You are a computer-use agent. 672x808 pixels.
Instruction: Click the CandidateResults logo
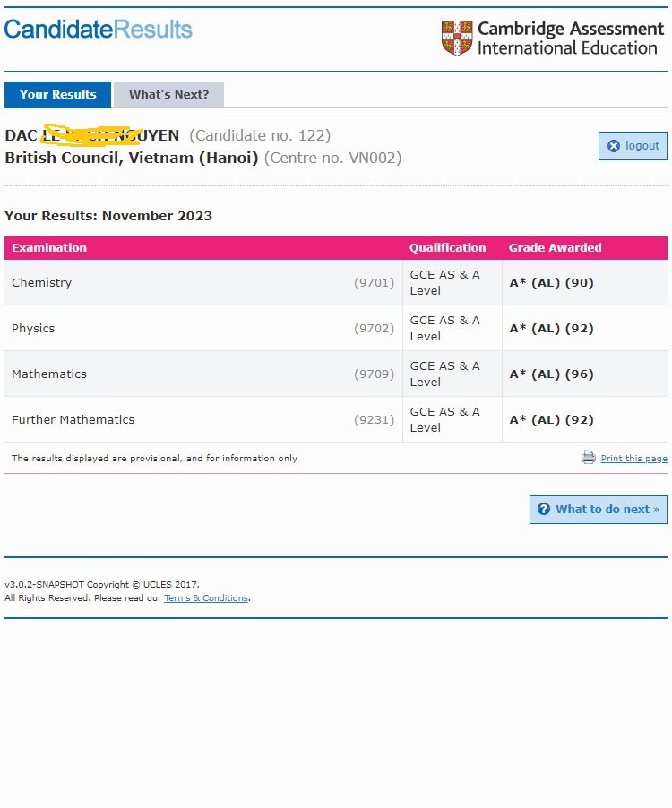pyautogui.click(x=99, y=30)
